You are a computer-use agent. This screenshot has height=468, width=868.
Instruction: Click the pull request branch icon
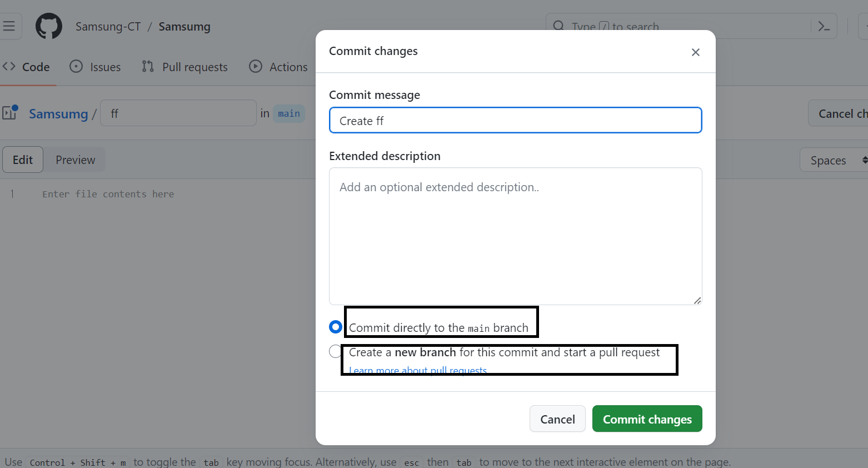tap(148, 66)
